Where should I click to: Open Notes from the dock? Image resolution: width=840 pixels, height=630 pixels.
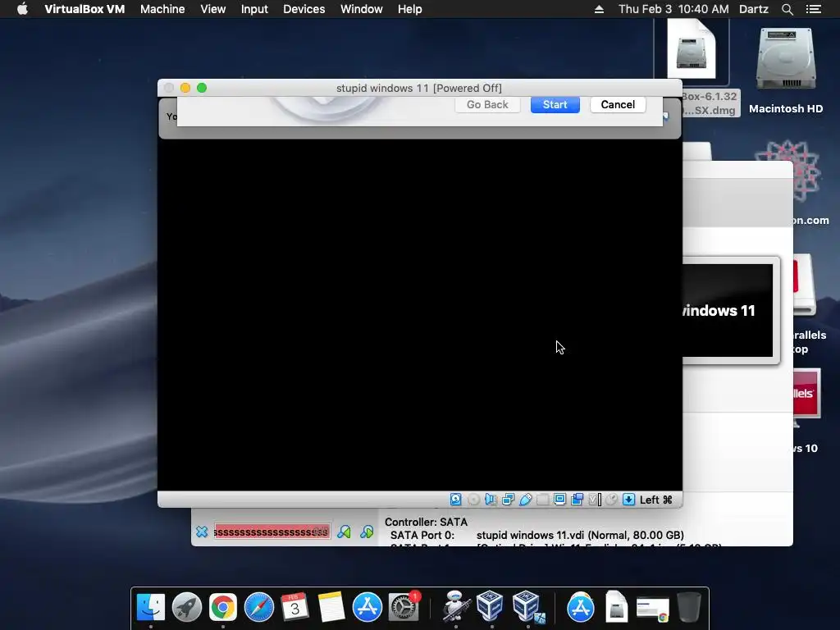[331, 607]
